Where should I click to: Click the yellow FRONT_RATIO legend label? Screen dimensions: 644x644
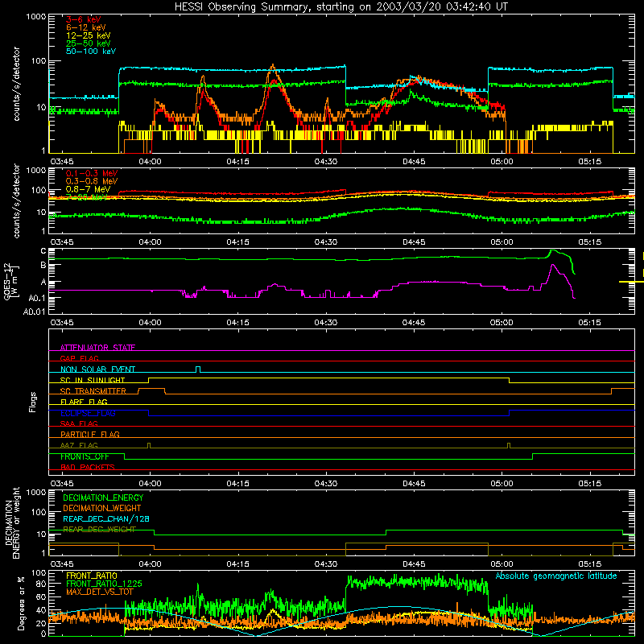coord(92,576)
